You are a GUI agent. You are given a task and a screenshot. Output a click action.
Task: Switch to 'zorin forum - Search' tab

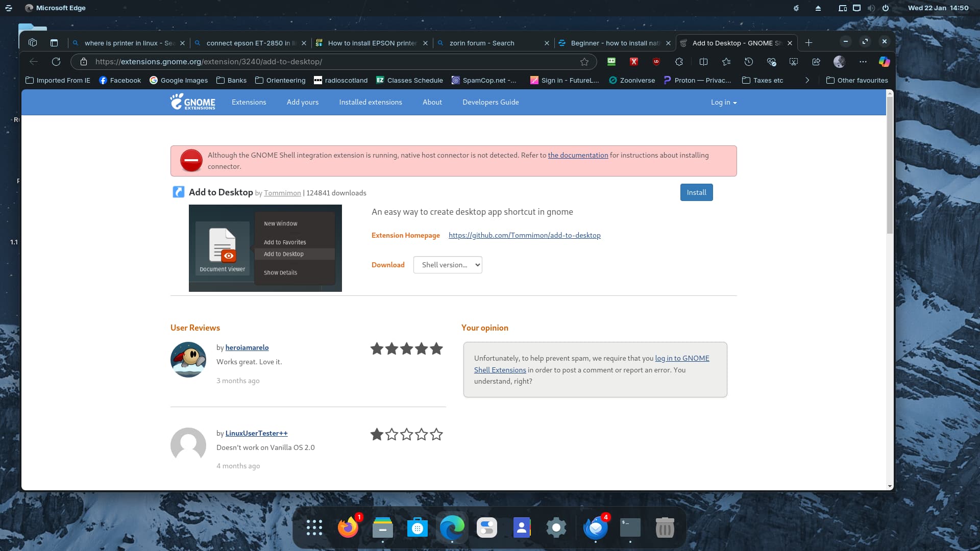coord(493,43)
